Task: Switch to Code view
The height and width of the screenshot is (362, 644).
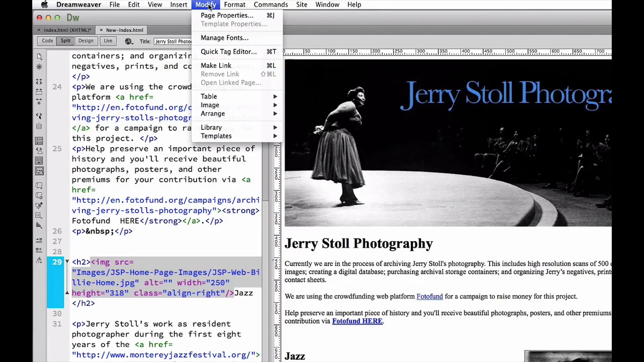Action: coord(47,41)
